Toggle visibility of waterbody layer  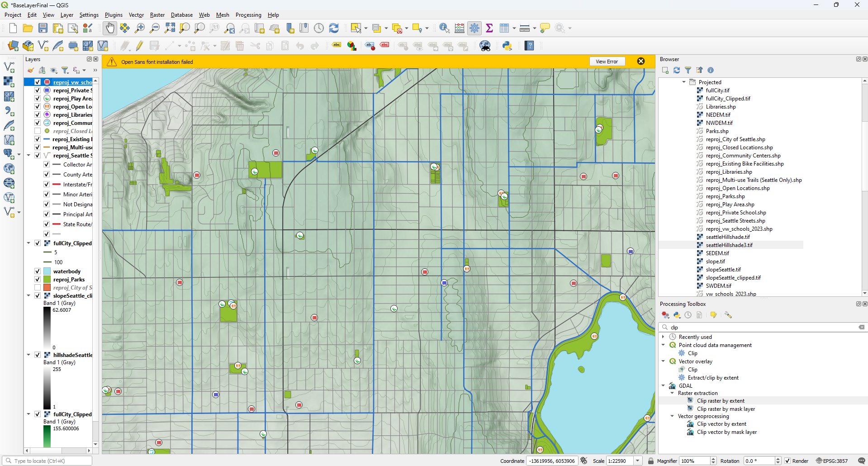point(38,271)
